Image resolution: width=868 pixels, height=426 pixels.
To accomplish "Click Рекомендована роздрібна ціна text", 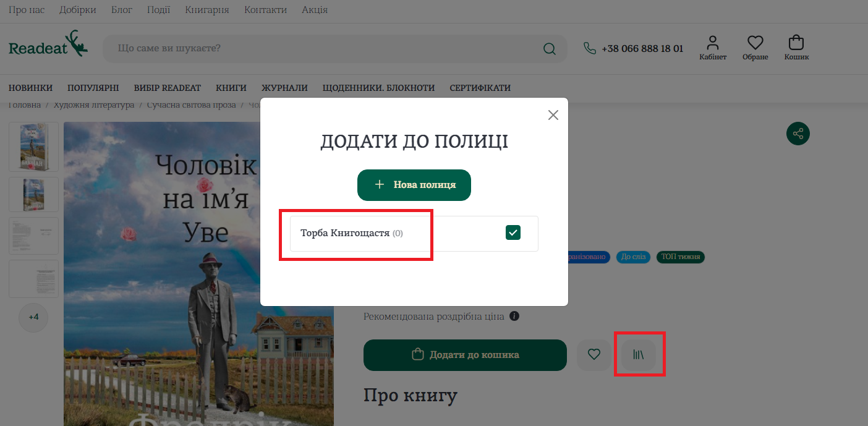I will click(x=434, y=317).
